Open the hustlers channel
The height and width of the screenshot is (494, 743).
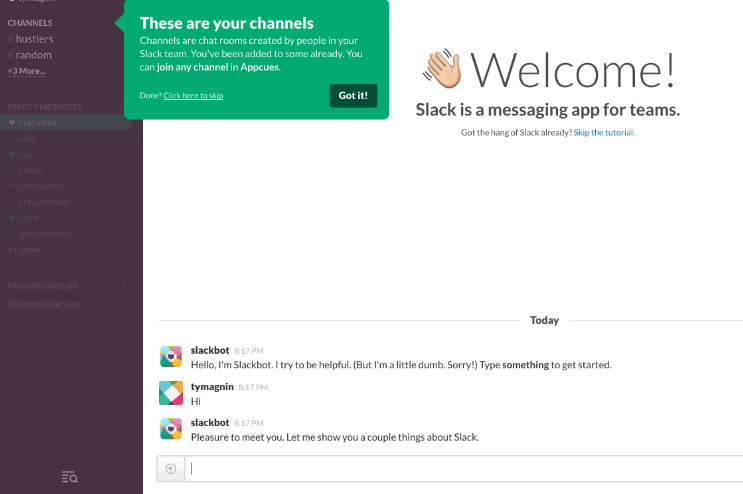point(30,39)
